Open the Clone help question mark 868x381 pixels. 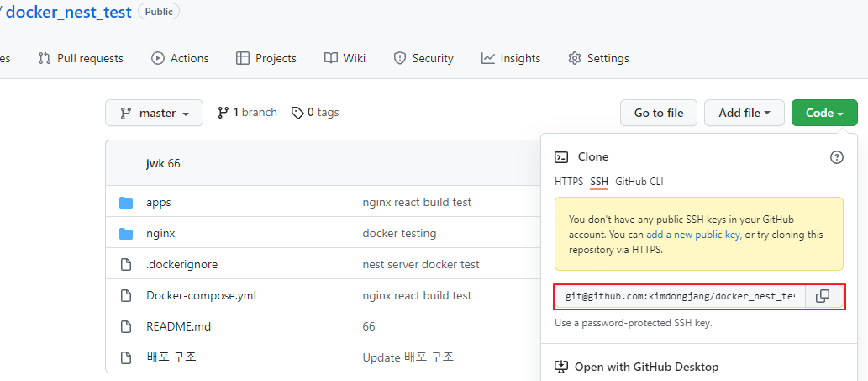(836, 157)
